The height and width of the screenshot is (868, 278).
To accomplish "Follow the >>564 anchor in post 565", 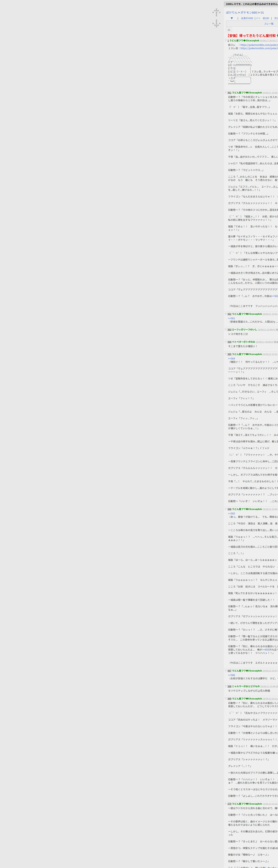I will (231, 358).
